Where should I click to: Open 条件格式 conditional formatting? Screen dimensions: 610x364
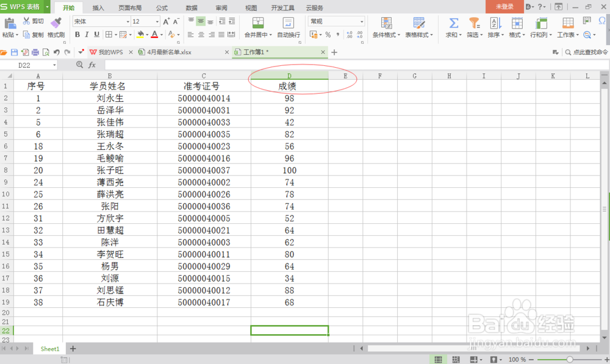point(386,27)
